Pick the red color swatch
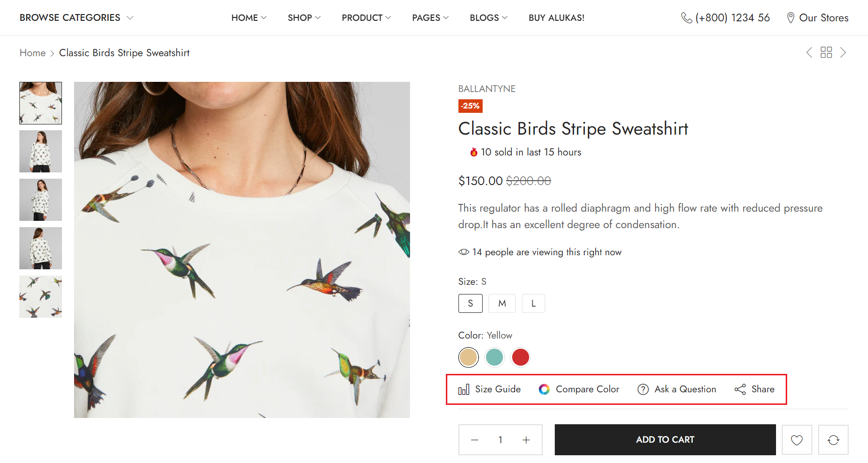This screenshot has width=868, height=463. point(520,357)
